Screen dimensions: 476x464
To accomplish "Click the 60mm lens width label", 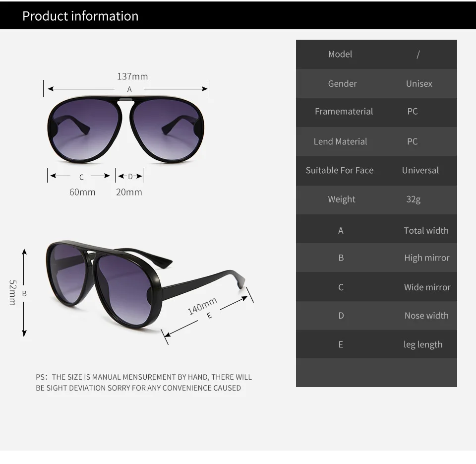I will point(82,192).
